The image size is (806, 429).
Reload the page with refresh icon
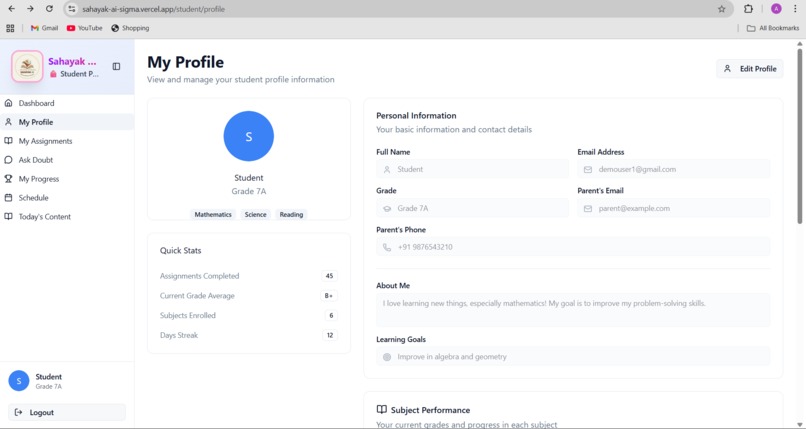pyautogui.click(x=49, y=9)
